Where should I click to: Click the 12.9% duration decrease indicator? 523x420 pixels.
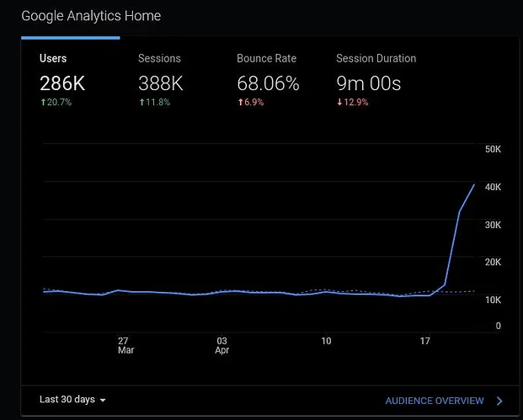tap(352, 102)
